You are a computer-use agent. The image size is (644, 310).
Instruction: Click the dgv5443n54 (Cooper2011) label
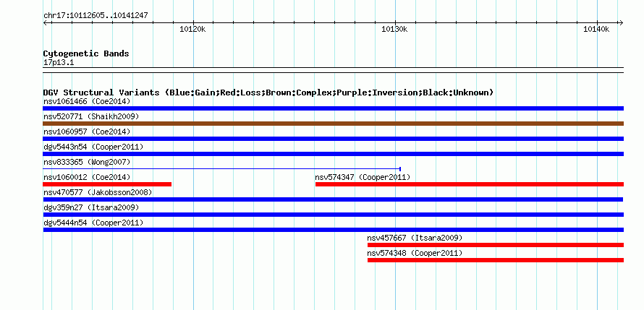point(93,147)
